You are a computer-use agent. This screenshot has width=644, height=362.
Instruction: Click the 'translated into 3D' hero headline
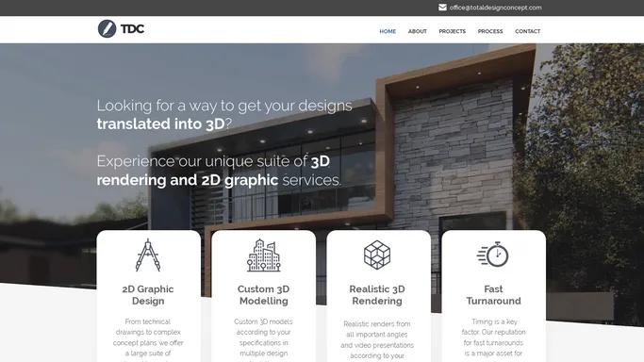click(x=160, y=123)
